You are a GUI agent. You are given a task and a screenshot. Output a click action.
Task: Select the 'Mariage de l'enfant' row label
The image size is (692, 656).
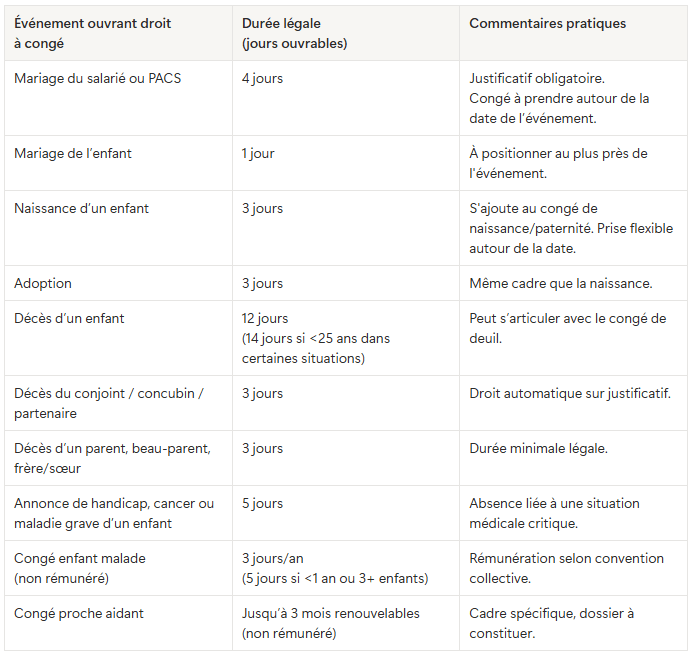73,154
